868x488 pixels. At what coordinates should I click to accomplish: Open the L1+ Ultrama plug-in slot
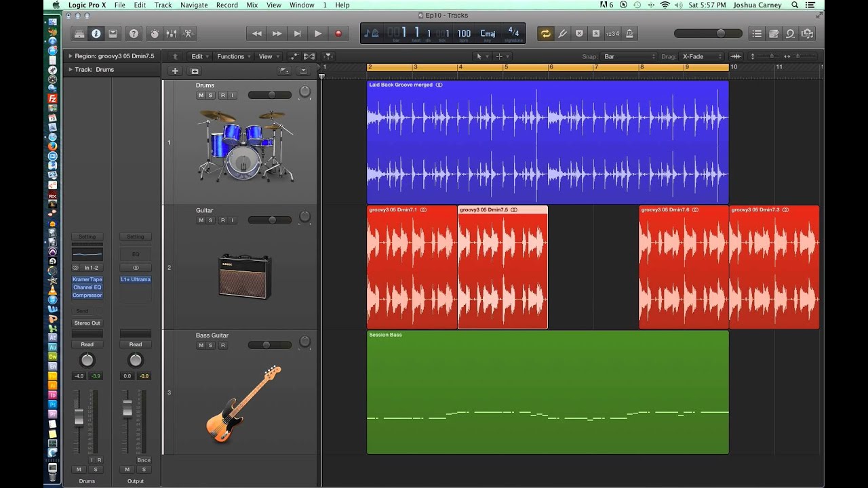136,279
